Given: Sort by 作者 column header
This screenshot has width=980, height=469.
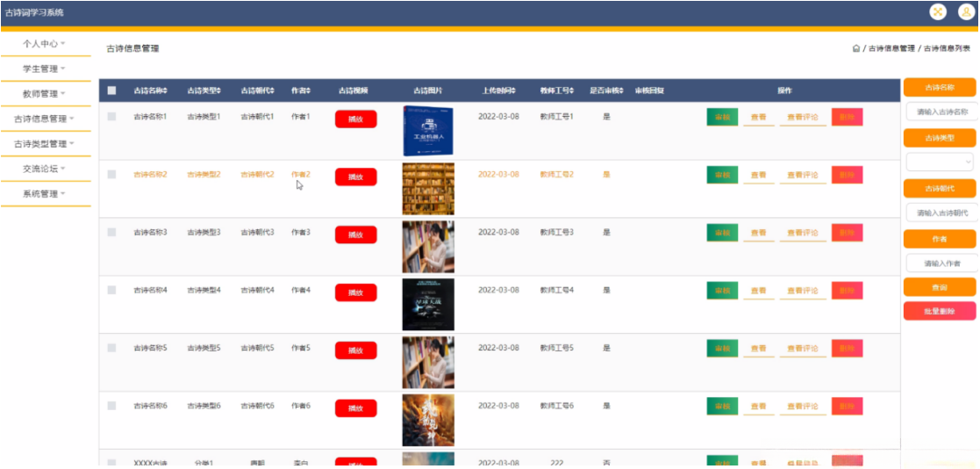Looking at the screenshot, I should tap(301, 90).
